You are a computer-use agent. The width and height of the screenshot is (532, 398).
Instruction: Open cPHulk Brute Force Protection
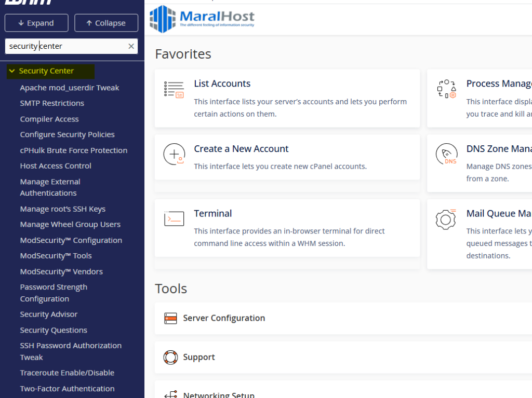73,150
